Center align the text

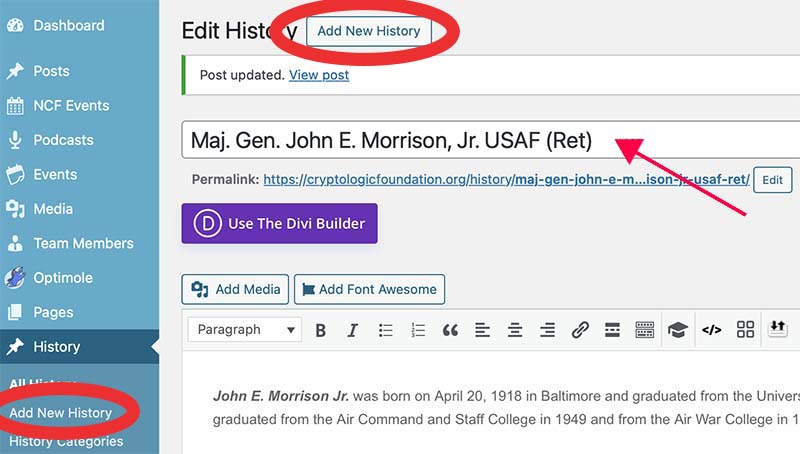(515, 330)
